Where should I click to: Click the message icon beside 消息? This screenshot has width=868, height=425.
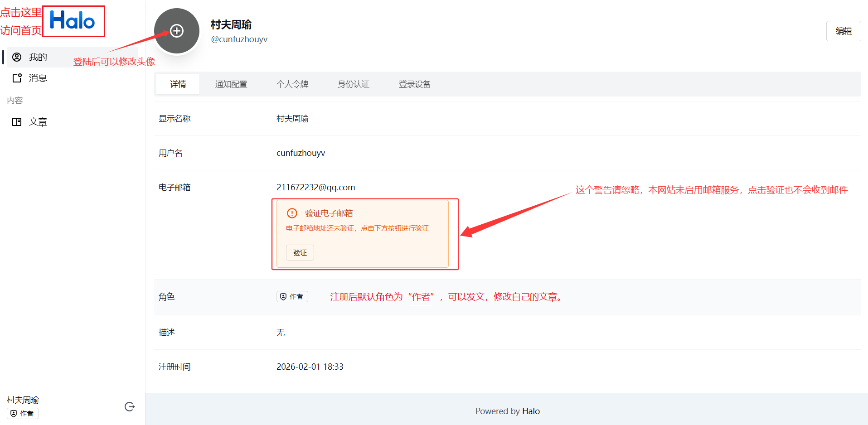pos(17,78)
